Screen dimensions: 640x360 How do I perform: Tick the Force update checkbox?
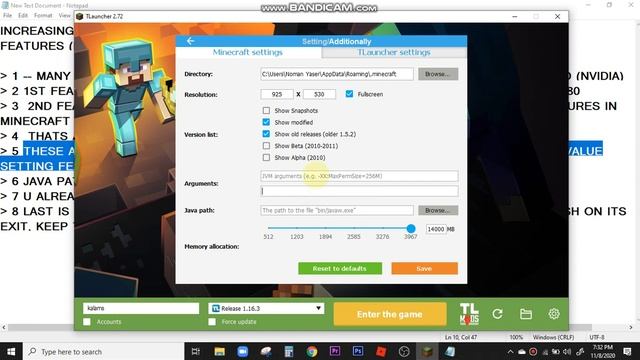pos(212,322)
